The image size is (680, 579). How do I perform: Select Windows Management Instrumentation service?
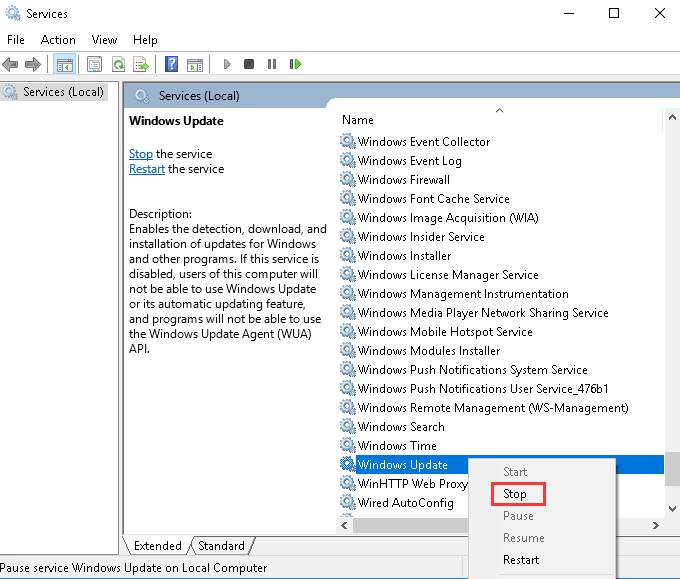(x=463, y=294)
